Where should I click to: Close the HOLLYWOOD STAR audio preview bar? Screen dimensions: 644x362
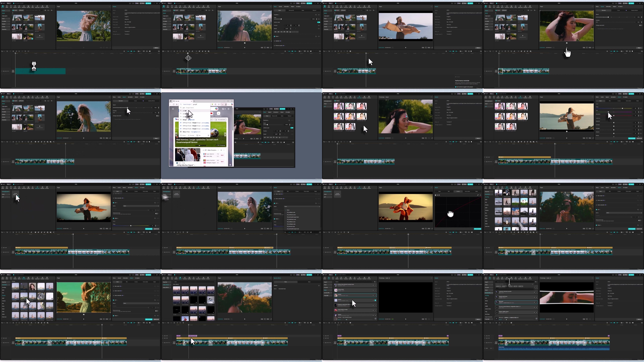click(376, 319)
